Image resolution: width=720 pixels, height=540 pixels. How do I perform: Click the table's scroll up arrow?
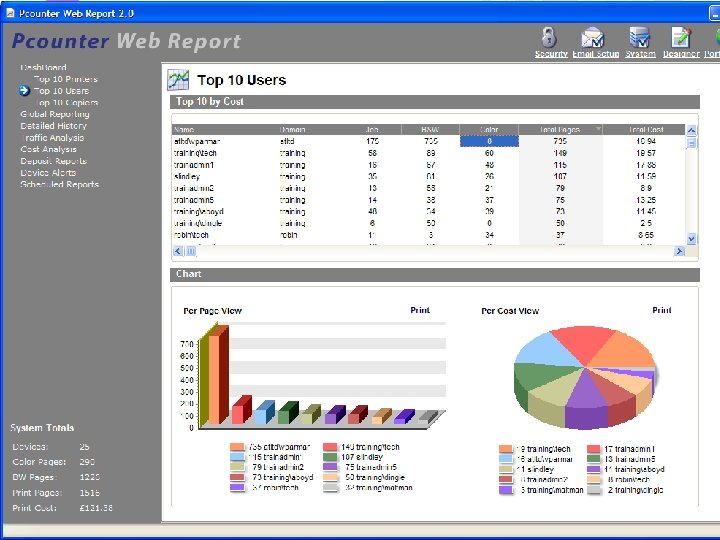[691, 130]
